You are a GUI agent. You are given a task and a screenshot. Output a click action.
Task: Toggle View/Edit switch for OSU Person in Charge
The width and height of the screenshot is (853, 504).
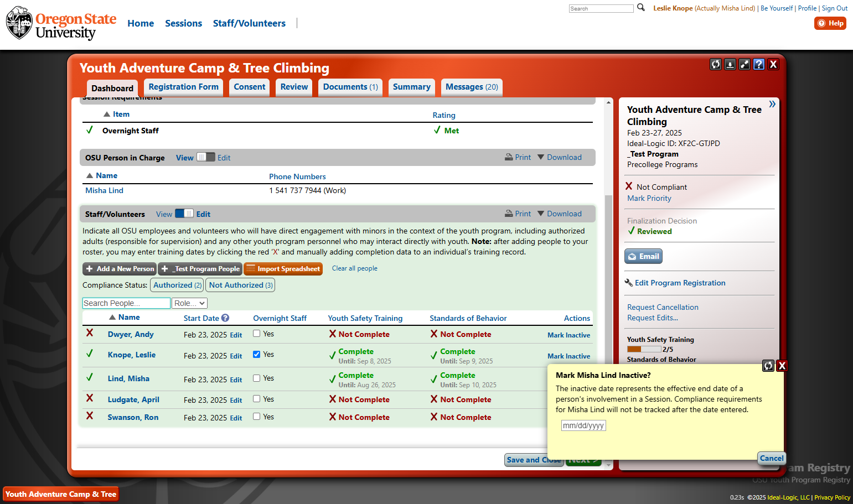(205, 157)
